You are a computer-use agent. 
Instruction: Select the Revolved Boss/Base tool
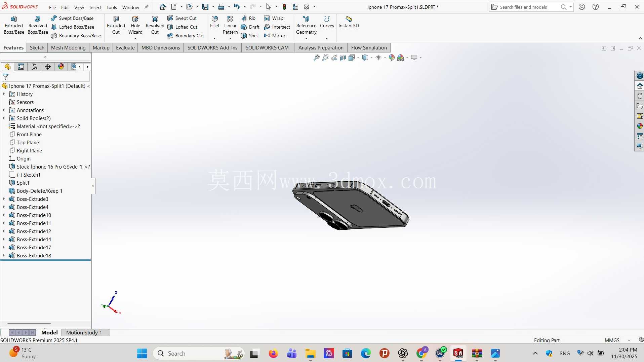coord(38,25)
